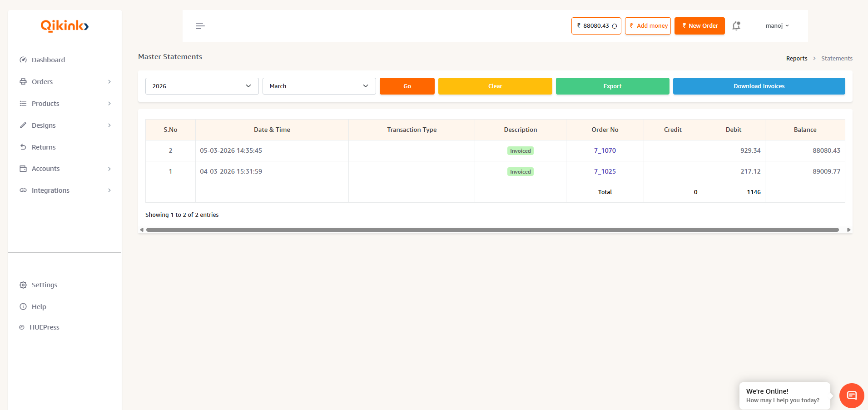Image resolution: width=868 pixels, height=410 pixels.
Task: Expand the manoj user menu
Action: (x=777, y=26)
